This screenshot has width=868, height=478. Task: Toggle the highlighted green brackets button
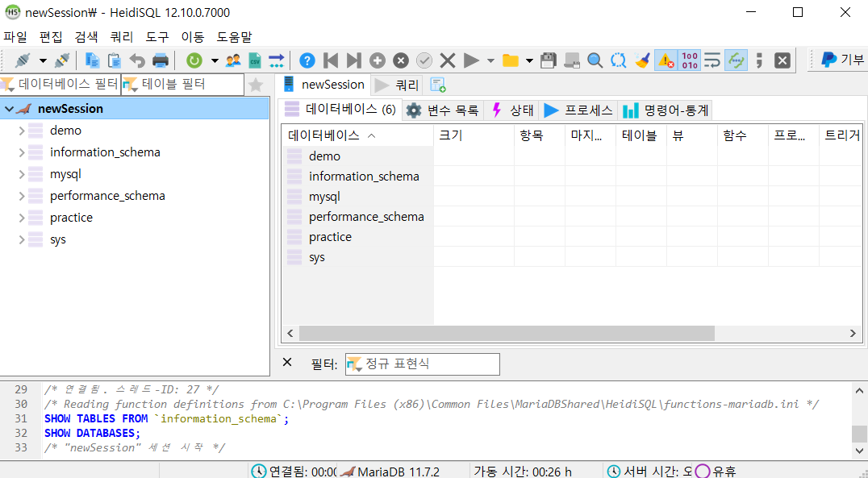pyautogui.click(x=736, y=60)
